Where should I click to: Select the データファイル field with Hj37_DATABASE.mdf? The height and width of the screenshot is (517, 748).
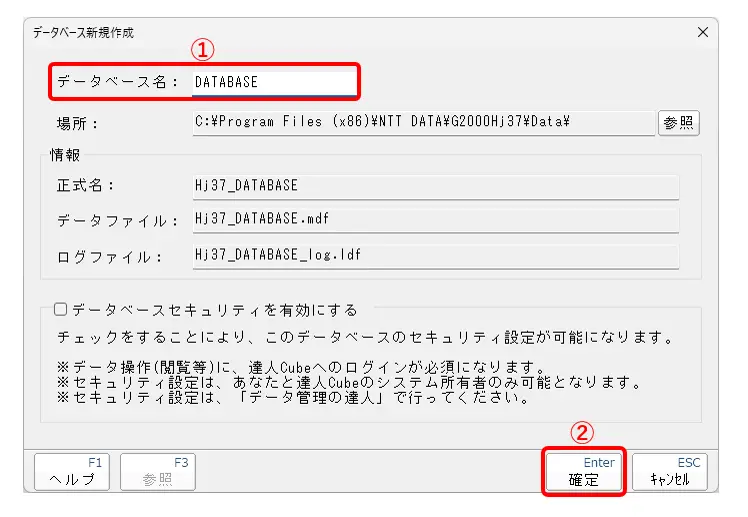[x=435, y=220]
